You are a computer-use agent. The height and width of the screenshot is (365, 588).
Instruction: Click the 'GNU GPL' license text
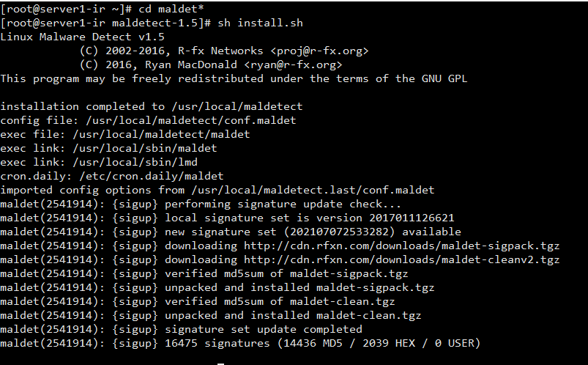coord(444,78)
